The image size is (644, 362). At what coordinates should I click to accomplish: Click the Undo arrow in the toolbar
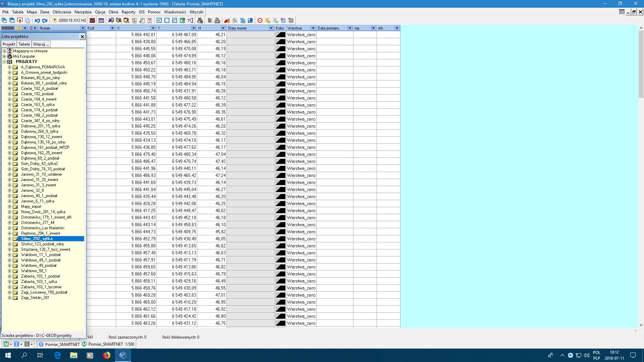click(x=37, y=20)
